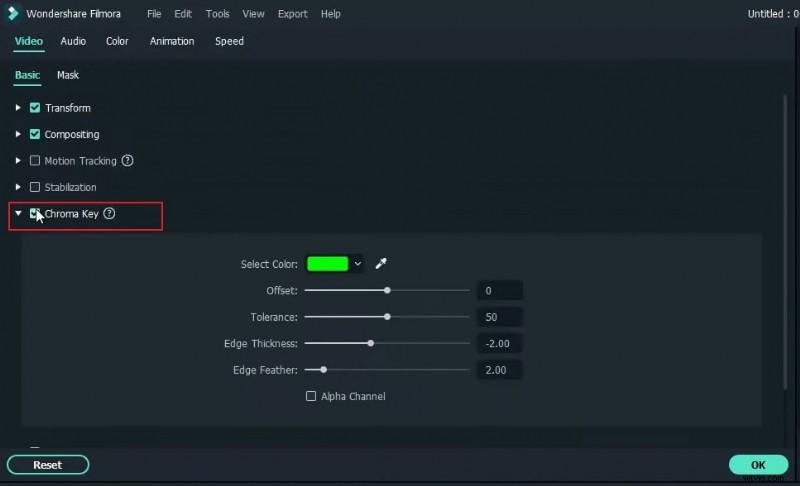Disable the Compositing checkbox
Image resolution: width=800 pixels, height=486 pixels.
pos(35,134)
